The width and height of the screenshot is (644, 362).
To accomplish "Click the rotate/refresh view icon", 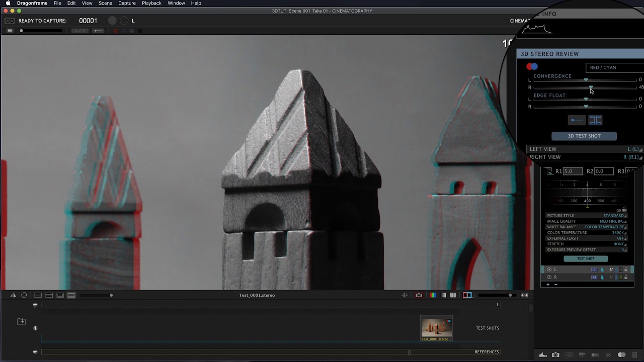I will [x=24, y=295].
